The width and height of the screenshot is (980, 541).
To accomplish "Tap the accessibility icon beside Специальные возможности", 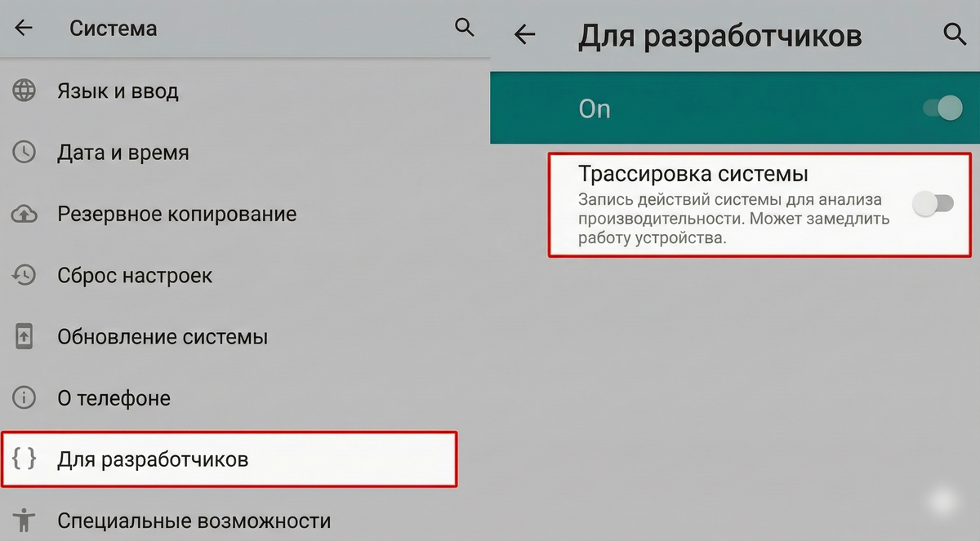I will pos(24,521).
